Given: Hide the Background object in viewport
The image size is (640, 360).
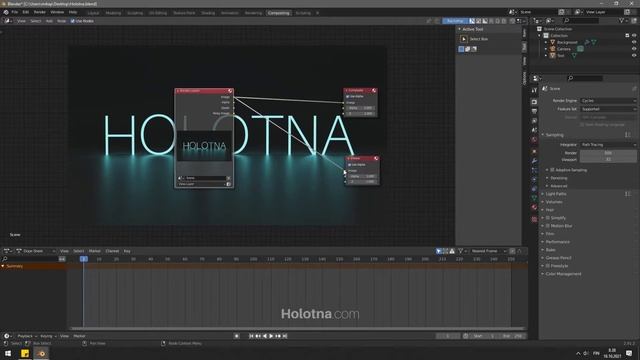Looking at the screenshot, I should (634, 42).
